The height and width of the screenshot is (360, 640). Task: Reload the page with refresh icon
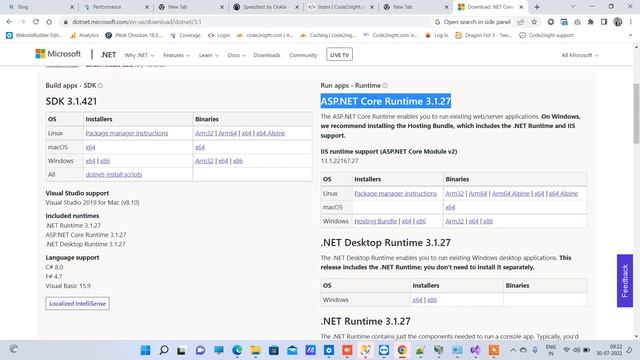(36, 22)
